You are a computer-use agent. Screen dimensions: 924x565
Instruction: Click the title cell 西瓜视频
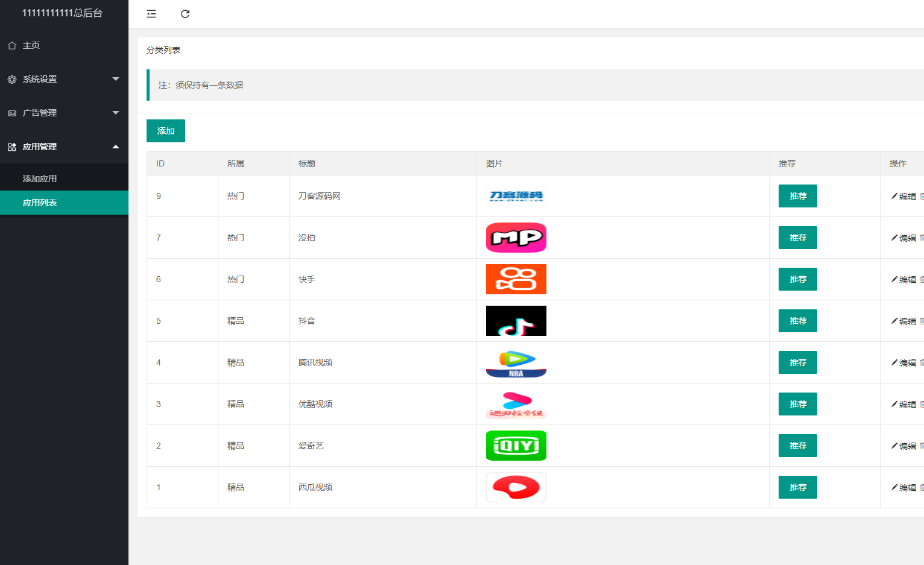315,487
